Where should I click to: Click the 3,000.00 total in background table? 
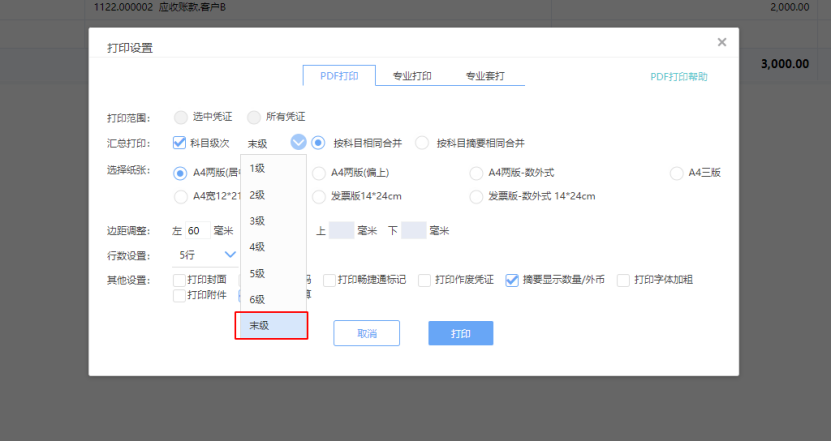coord(785,64)
